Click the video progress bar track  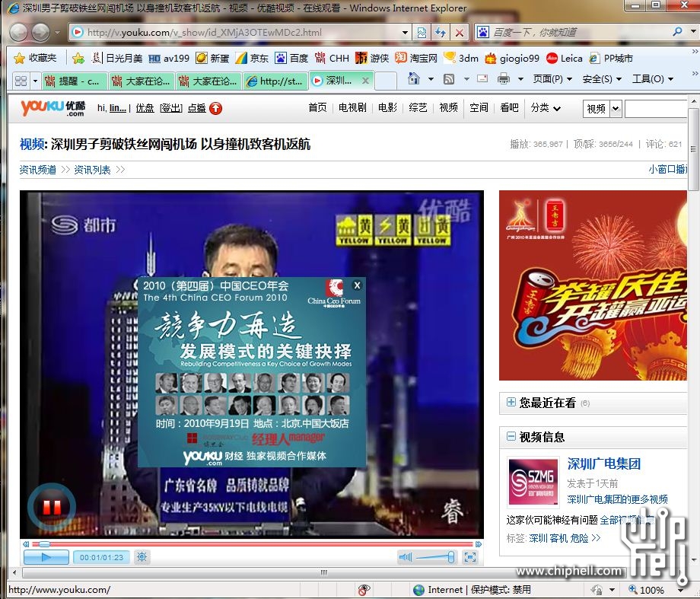click(252, 544)
